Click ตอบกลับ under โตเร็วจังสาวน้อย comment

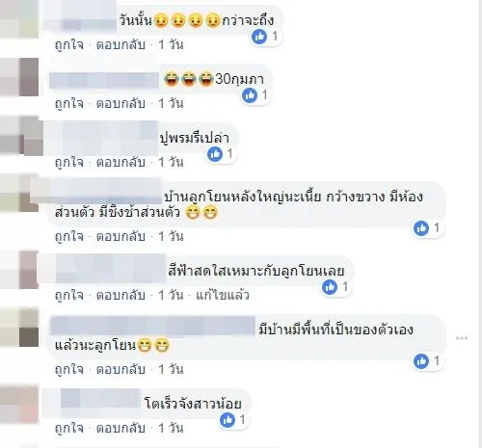click(x=120, y=428)
